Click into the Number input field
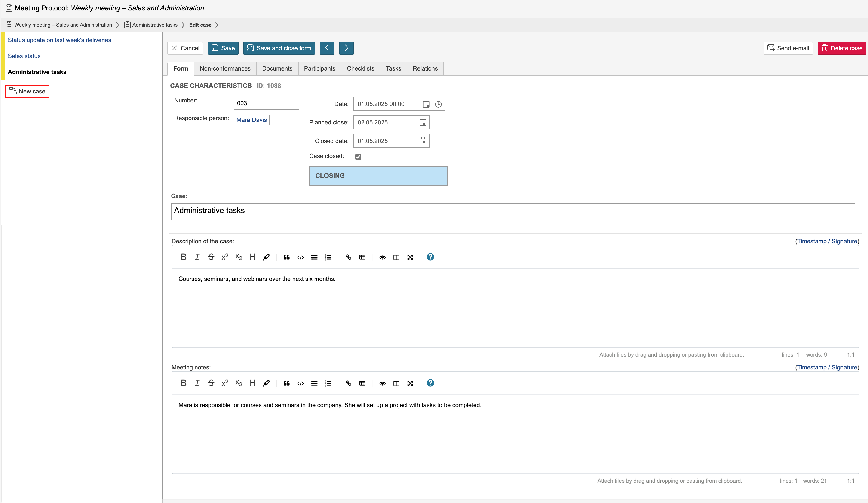 tap(266, 103)
